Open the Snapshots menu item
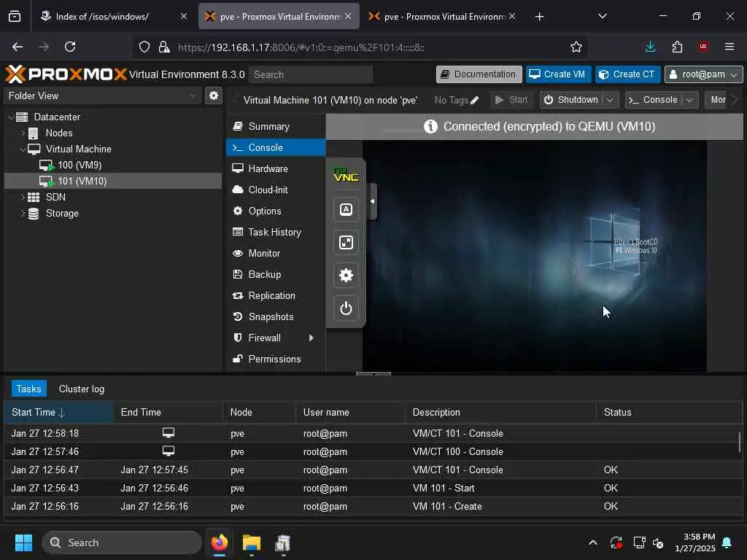This screenshot has width=747, height=560. (x=276, y=316)
